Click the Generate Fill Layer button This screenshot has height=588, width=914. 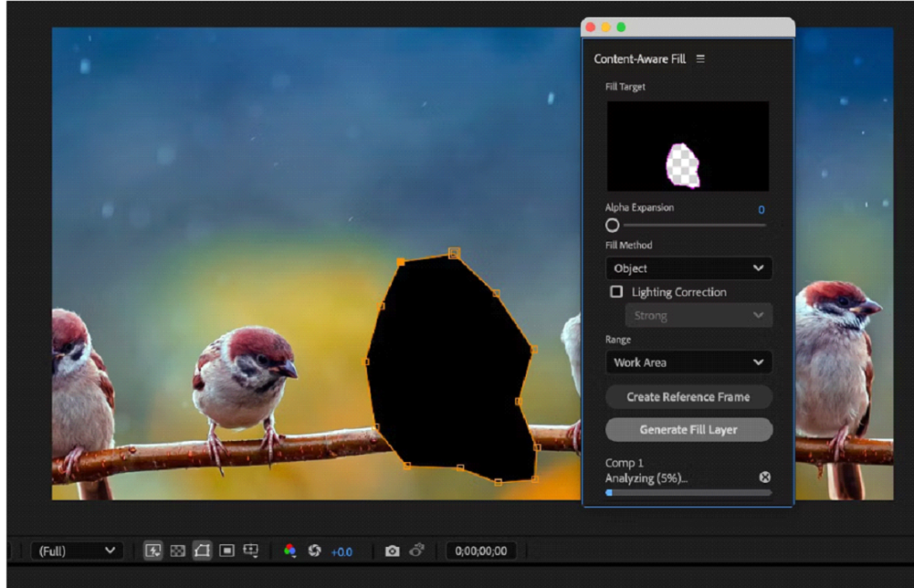[x=689, y=429]
